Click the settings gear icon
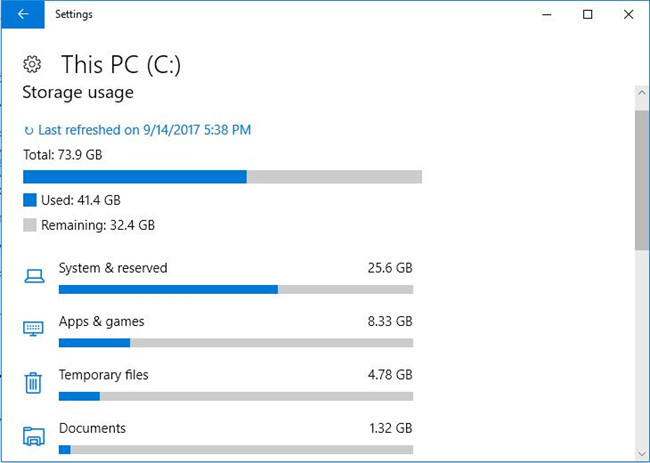650x463 pixels. click(x=32, y=64)
